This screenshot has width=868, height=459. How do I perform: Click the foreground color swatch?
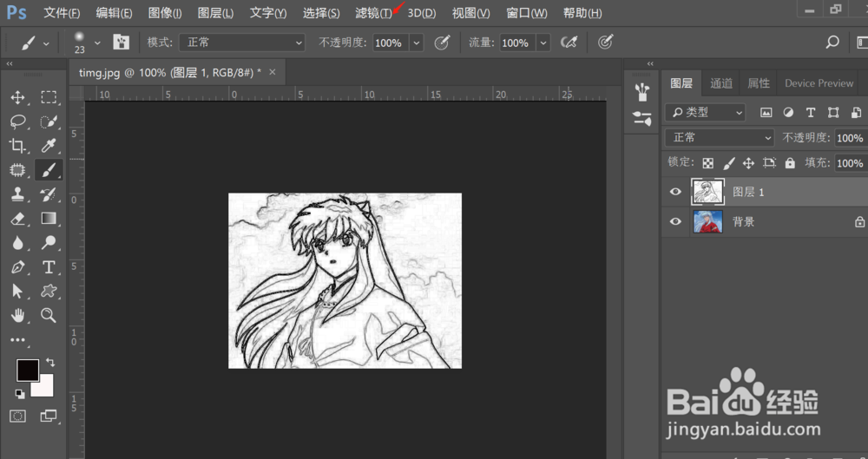click(x=27, y=370)
